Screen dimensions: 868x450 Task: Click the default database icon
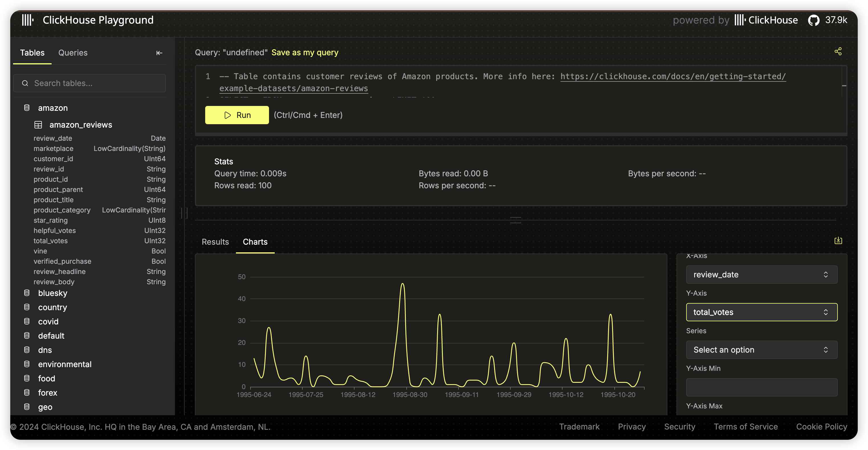(x=27, y=336)
